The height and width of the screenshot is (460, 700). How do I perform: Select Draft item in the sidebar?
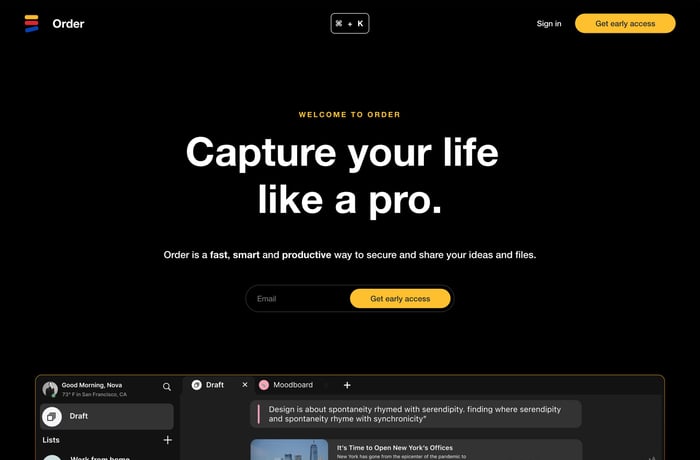107,416
